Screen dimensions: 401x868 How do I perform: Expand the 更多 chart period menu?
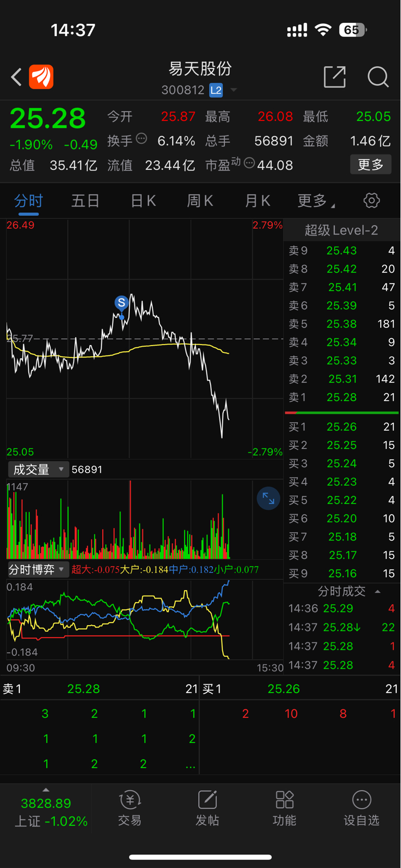pyautogui.click(x=316, y=201)
